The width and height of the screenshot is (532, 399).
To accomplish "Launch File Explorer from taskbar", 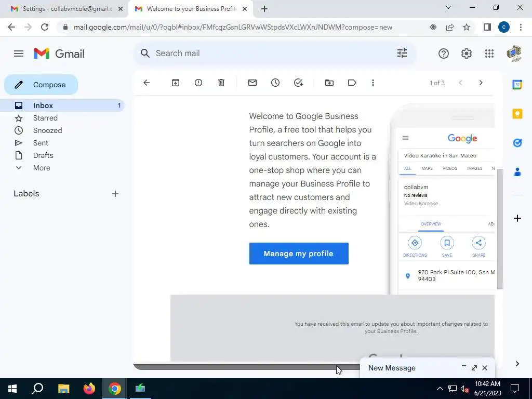I will [x=63, y=389].
